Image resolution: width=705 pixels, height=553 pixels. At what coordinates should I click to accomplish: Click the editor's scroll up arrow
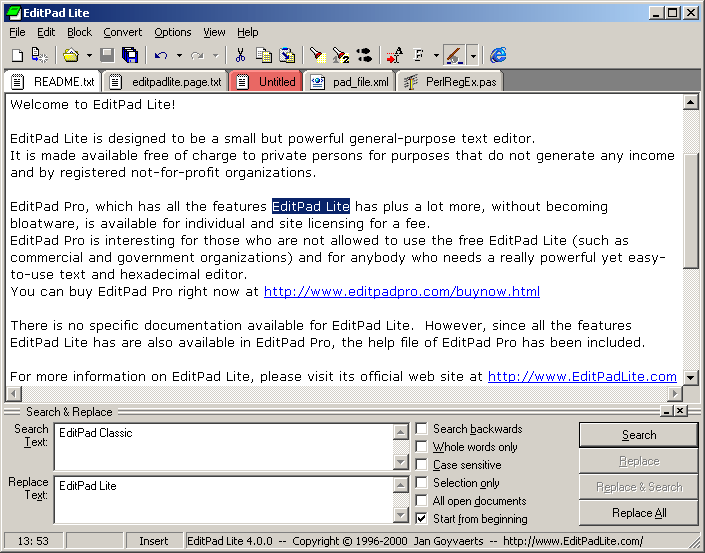[x=690, y=102]
